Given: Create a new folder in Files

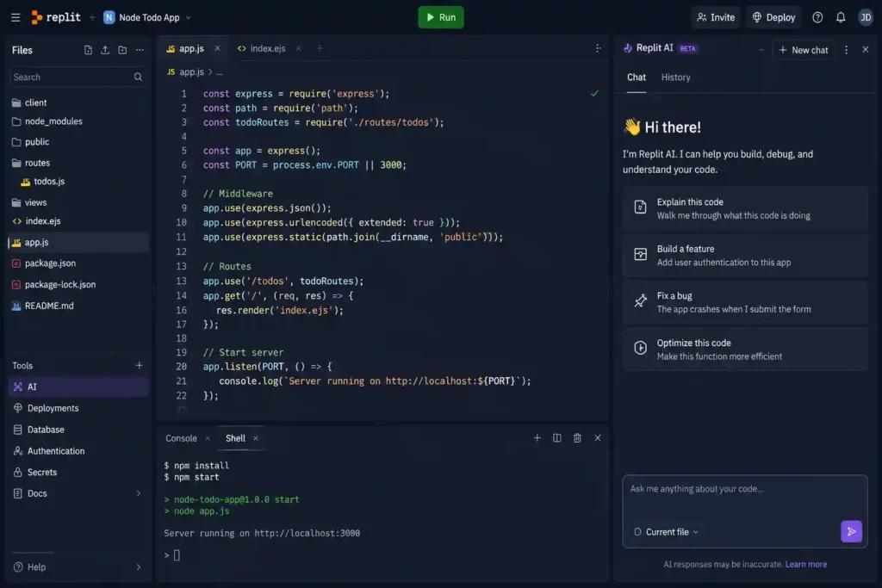Looking at the screenshot, I should [122, 50].
